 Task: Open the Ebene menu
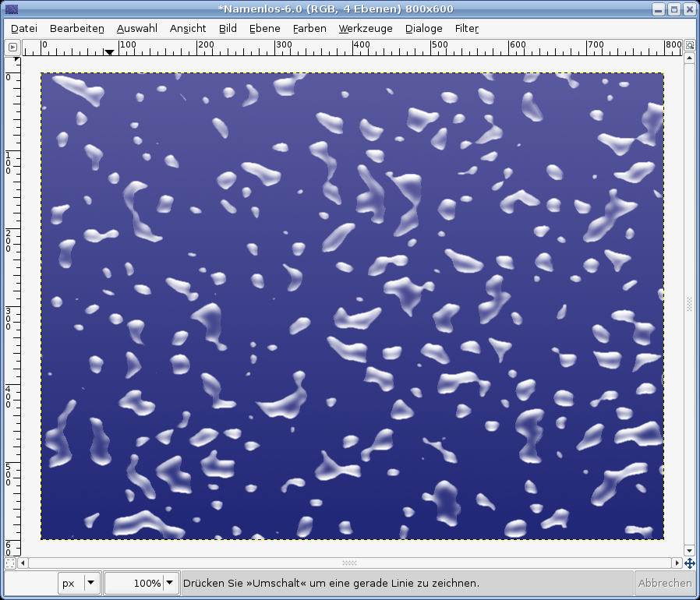tap(265, 29)
